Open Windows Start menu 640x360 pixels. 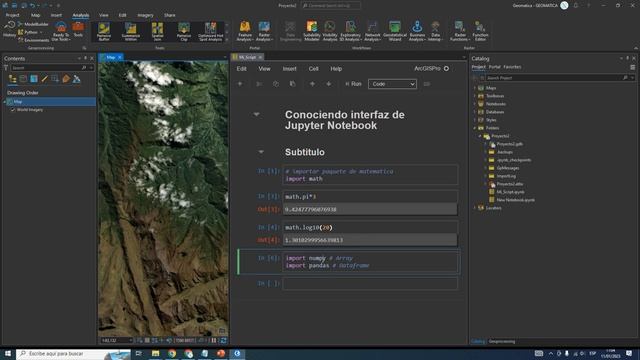pyautogui.click(x=8, y=353)
